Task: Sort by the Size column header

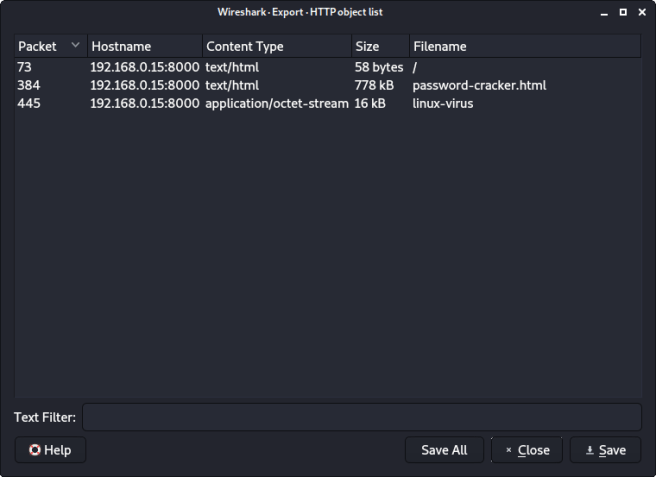Action: (366, 46)
